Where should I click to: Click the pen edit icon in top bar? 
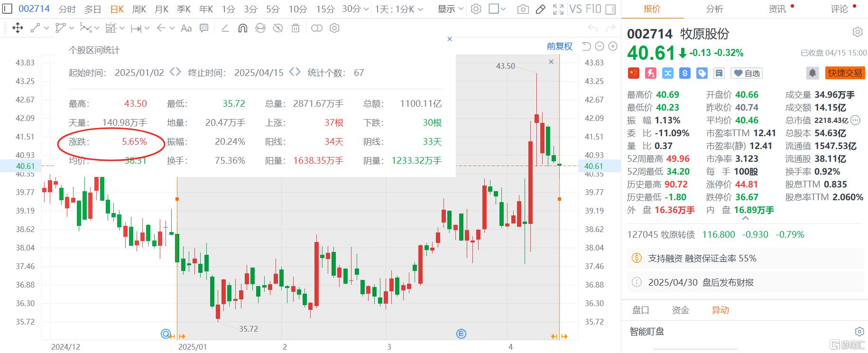point(540,9)
